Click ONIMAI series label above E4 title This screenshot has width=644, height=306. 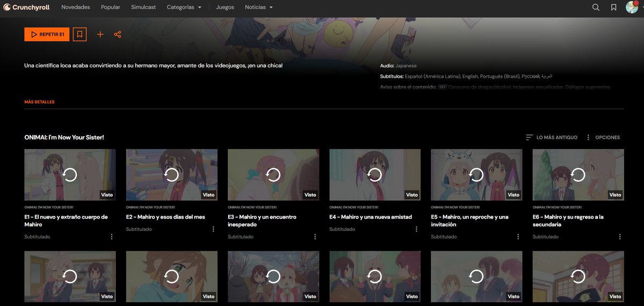click(x=354, y=207)
